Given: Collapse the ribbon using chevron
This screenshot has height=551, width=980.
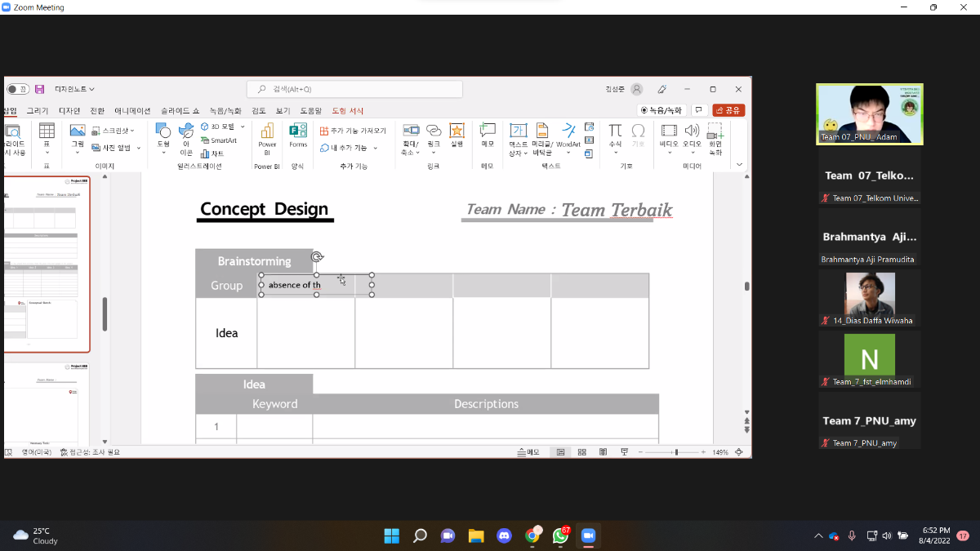Looking at the screenshot, I should 740,164.
